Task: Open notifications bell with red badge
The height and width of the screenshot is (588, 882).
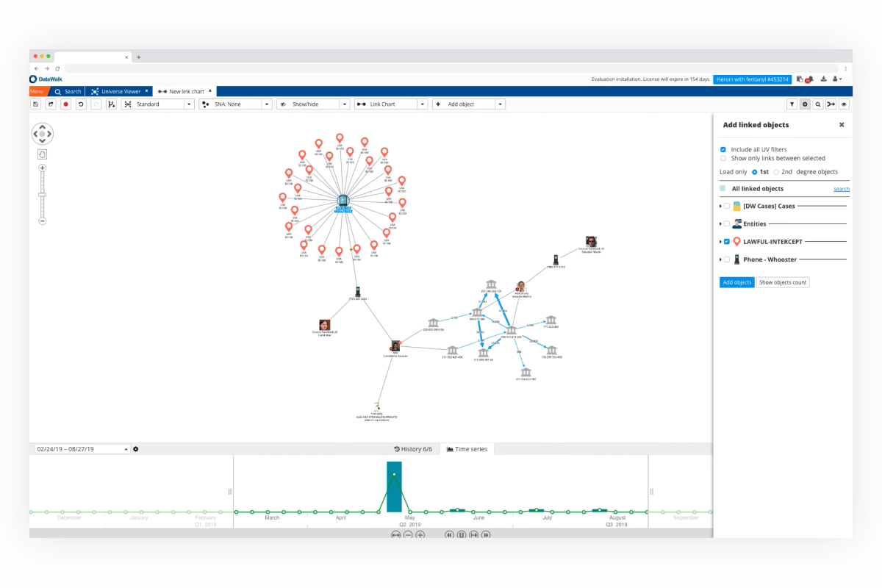Action: point(809,79)
